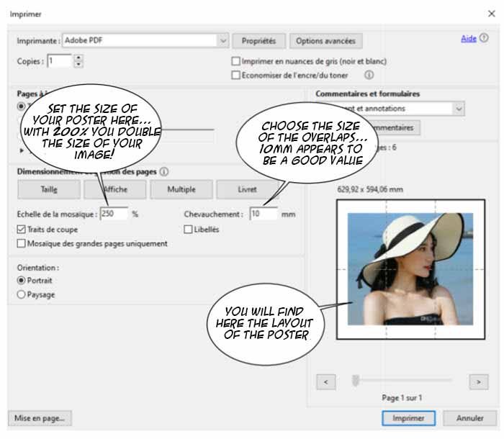
Task: Go to previous preview page arrow
Action: pyautogui.click(x=326, y=382)
